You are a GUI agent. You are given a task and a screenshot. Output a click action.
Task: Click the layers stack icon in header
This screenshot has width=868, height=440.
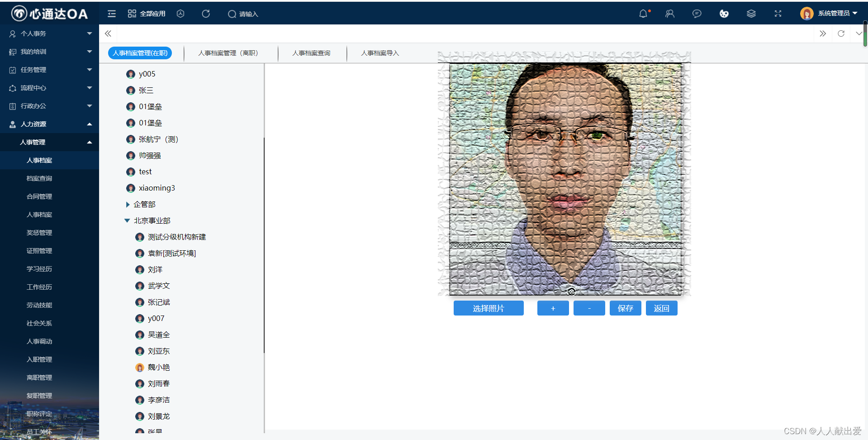751,14
